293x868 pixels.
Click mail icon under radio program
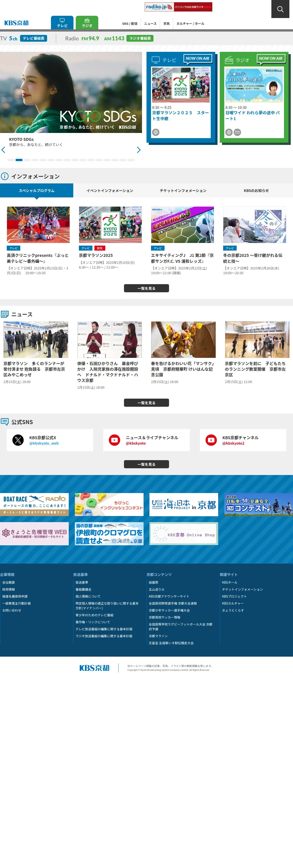pyautogui.click(x=237, y=132)
